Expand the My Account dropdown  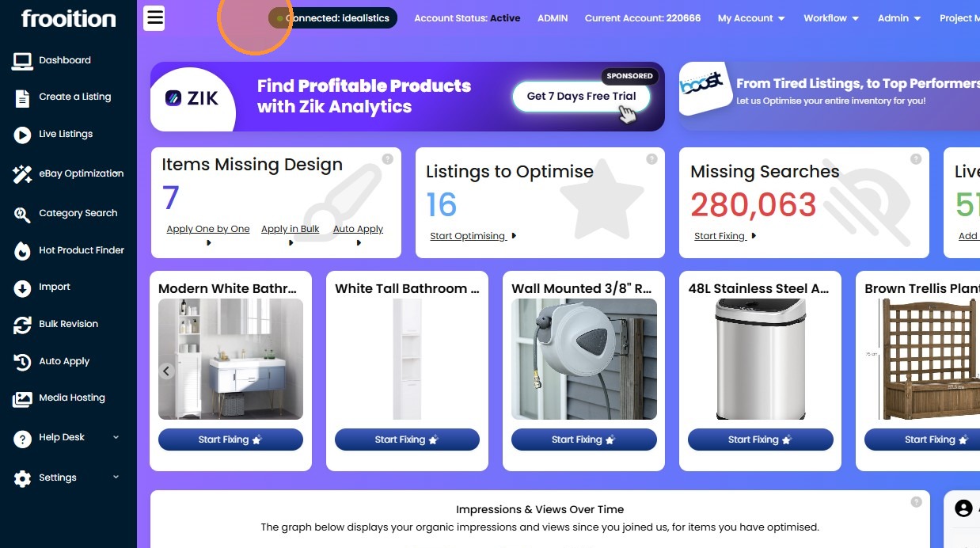(x=751, y=18)
